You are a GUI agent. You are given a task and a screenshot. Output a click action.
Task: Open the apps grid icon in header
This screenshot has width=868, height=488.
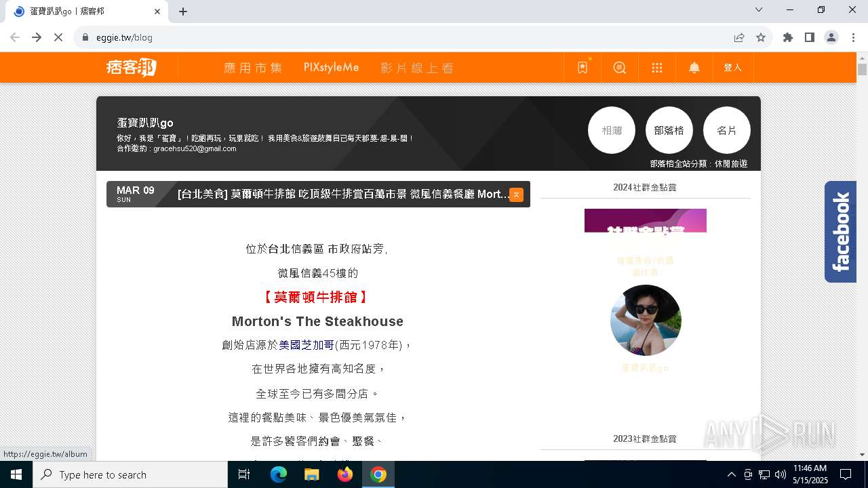point(656,68)
